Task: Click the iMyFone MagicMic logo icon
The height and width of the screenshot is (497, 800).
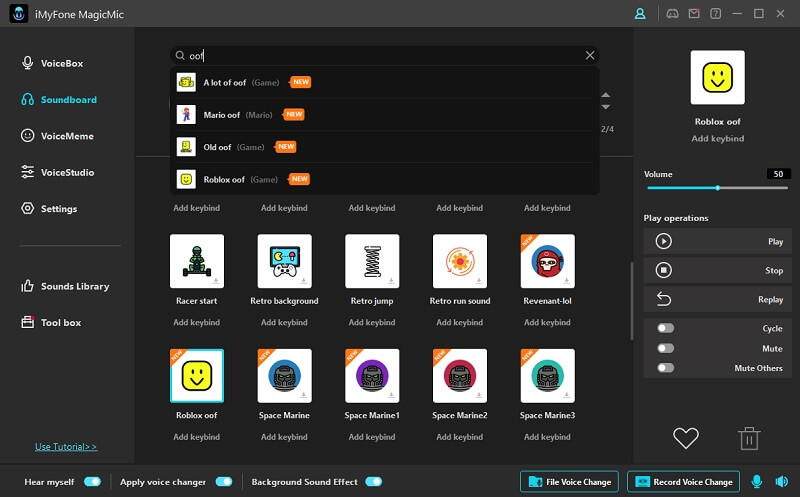Action: point(19,14)
